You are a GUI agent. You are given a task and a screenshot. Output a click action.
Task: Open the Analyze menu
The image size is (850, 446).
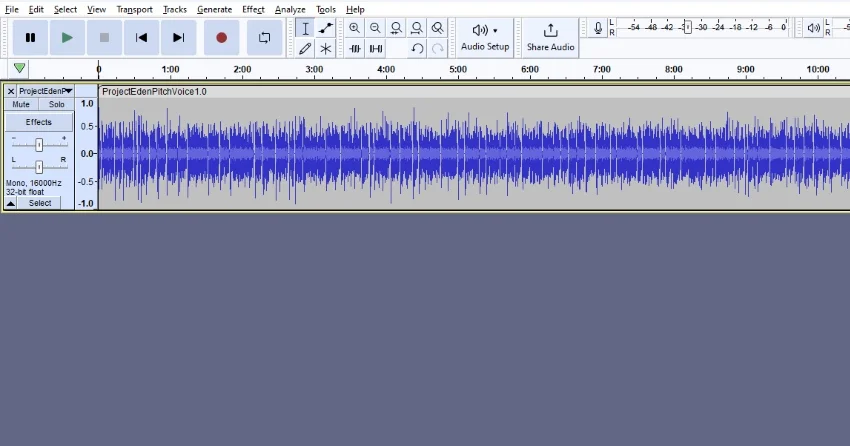[x=290, y=9]
